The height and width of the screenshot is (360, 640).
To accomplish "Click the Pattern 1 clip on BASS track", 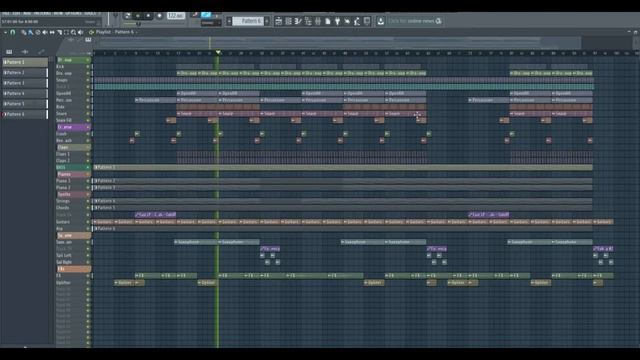I will [343, 167].
